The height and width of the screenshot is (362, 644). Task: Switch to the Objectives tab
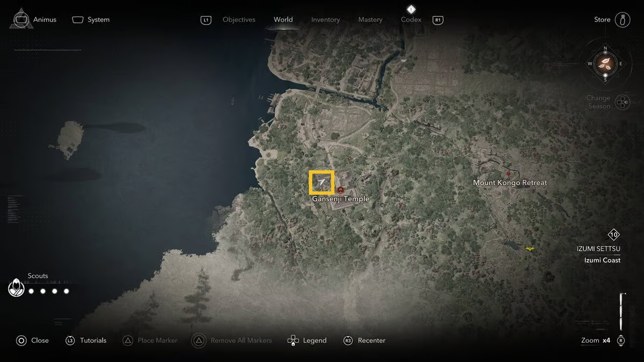239,20
